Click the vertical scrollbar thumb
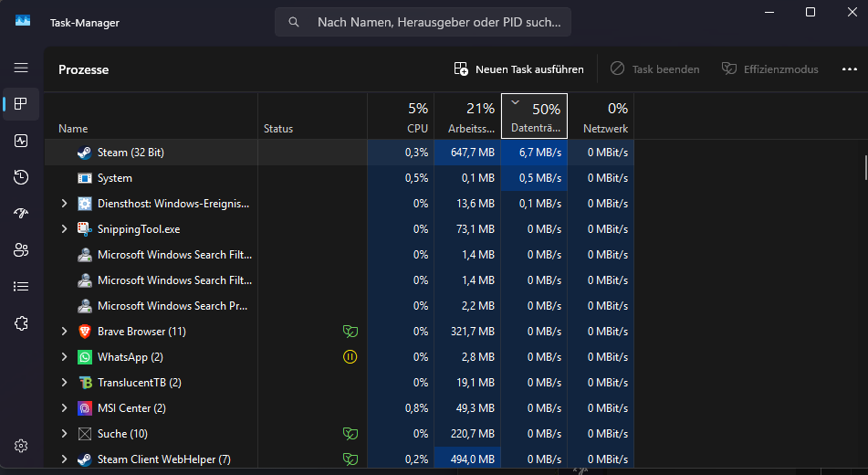This screenshot has height=475, width=868. [x=866, y=167]
